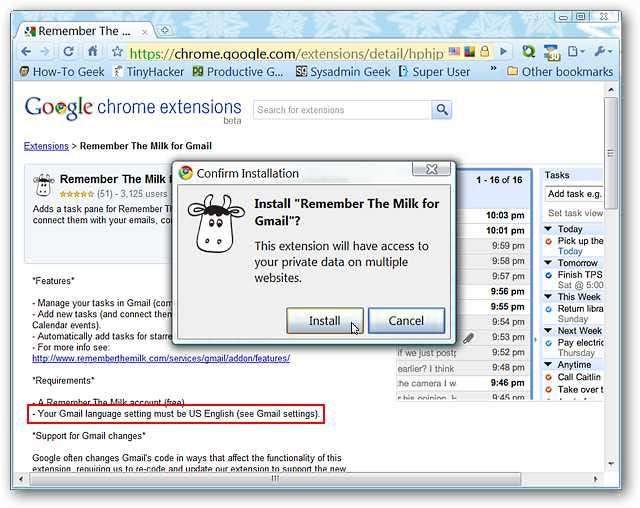
Task: Click the cow icon in the dialog
Action: 216,224
